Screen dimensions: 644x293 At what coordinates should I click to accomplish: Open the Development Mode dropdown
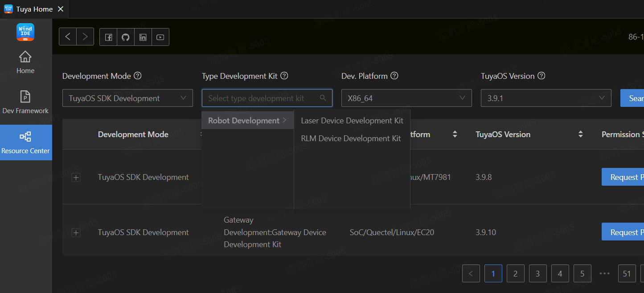[127, 98]
